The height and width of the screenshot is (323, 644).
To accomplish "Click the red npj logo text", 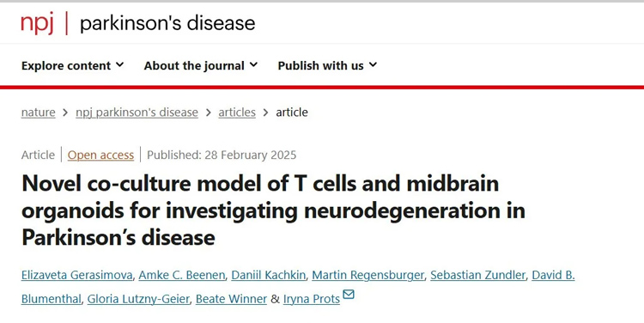I will click(x=38, y=24).
